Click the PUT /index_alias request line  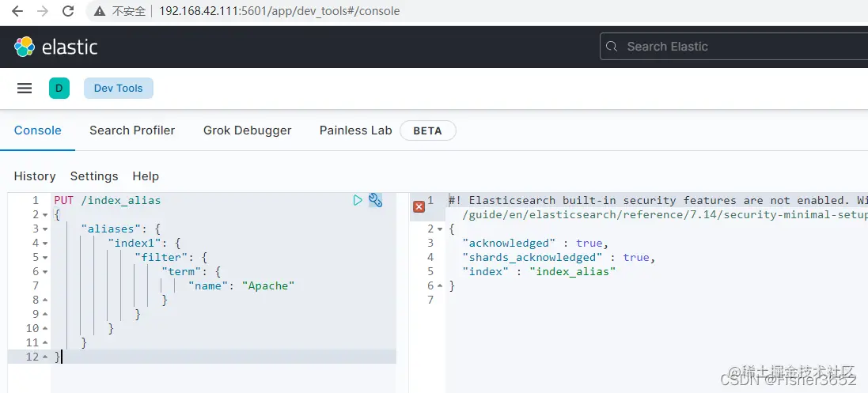click(x=108, y=200)
